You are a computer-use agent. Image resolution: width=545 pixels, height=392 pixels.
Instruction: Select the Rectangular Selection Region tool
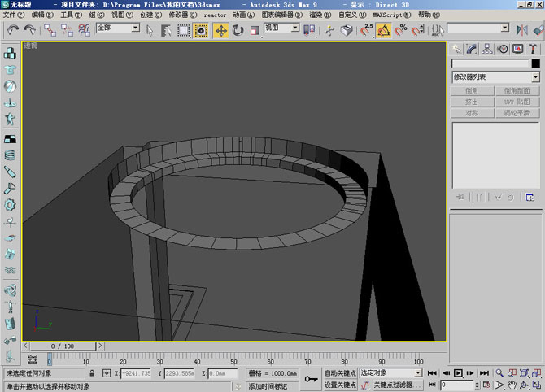coord(184,31)
